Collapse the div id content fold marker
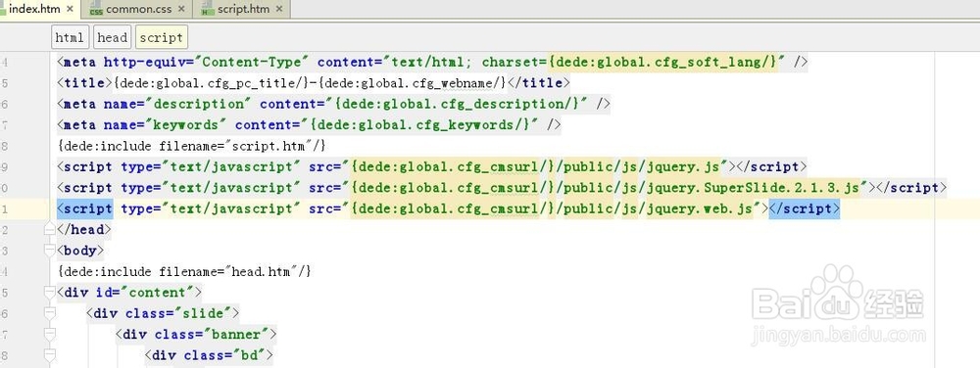This screenshot has width=980, height=368. [x=50, y=293]
